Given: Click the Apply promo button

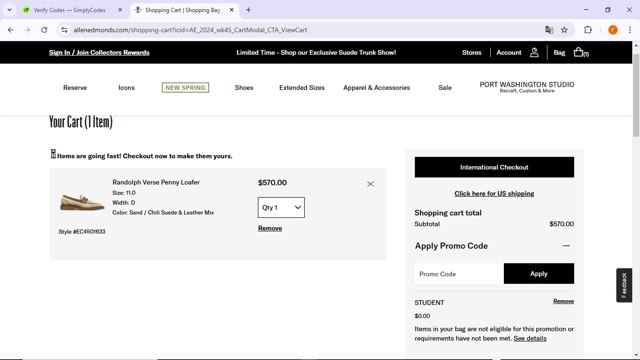Looking at the screenshot, I should [x=539, y=273].
